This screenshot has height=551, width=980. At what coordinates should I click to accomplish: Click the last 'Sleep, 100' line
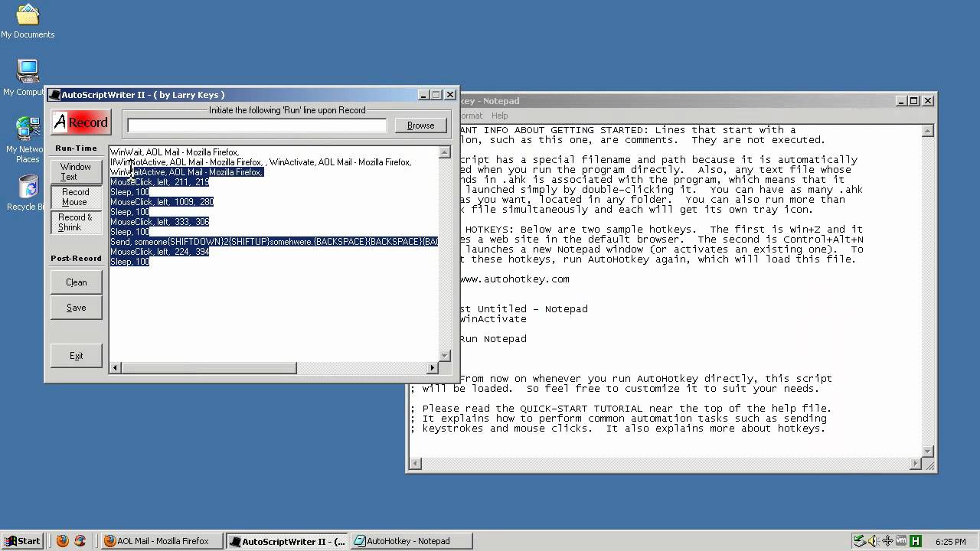point(129,262)
